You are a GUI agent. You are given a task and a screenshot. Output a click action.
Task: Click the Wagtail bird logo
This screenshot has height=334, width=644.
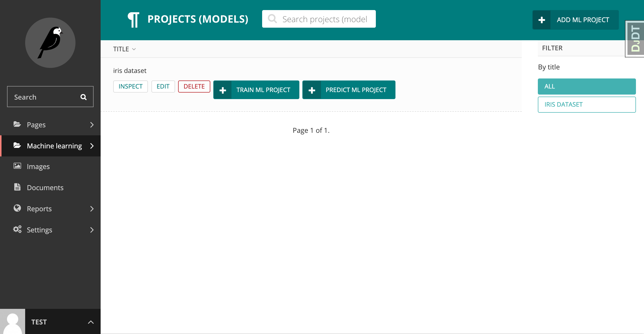coord(50,43)
